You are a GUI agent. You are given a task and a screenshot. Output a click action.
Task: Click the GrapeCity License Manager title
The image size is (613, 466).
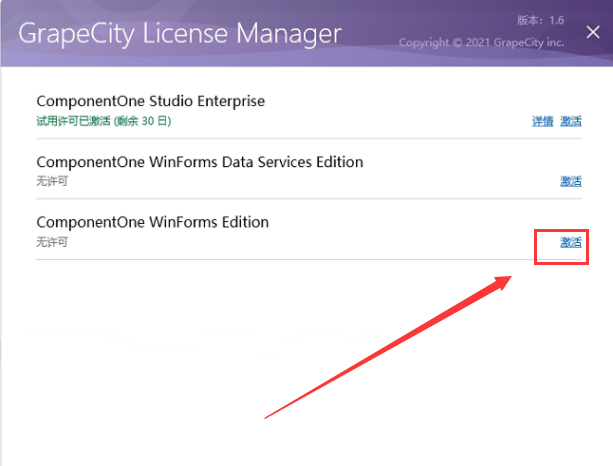[x=180, y=34]
